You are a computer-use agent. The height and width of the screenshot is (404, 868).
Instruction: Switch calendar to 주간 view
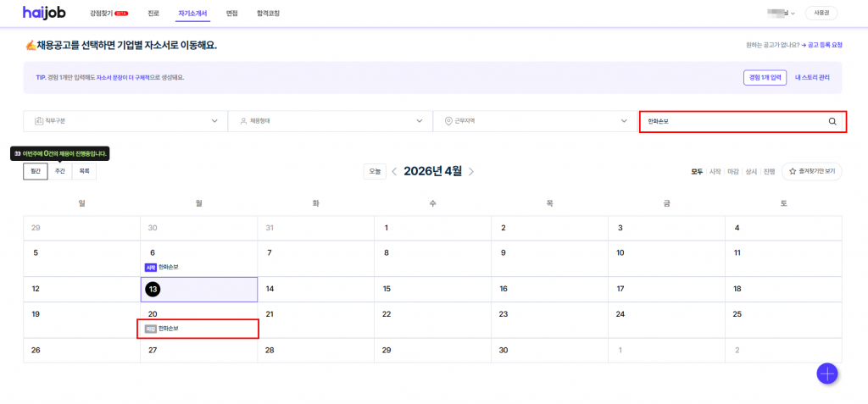[x=60, y=171]
